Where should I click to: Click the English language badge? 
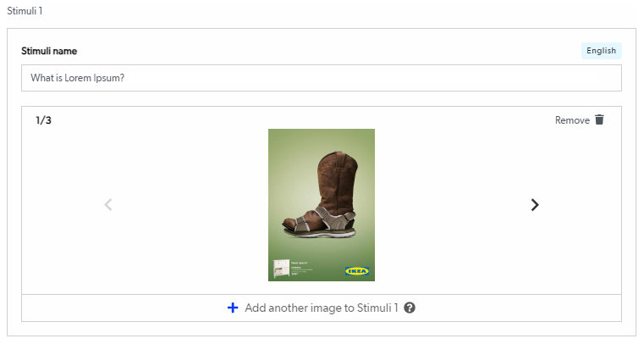601,51
